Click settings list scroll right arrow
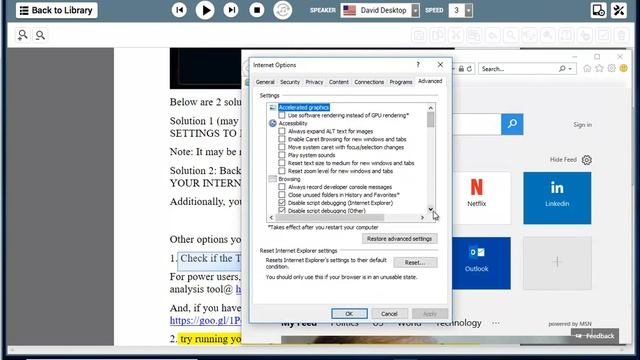The image size is (640, 360). pyautogui.click(x=422, y=218)
